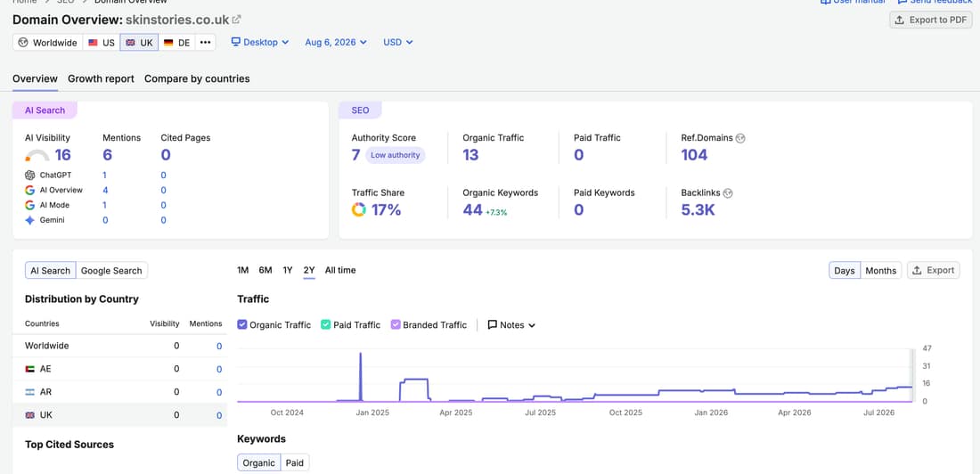Open more countries ellipsis button

206,43
